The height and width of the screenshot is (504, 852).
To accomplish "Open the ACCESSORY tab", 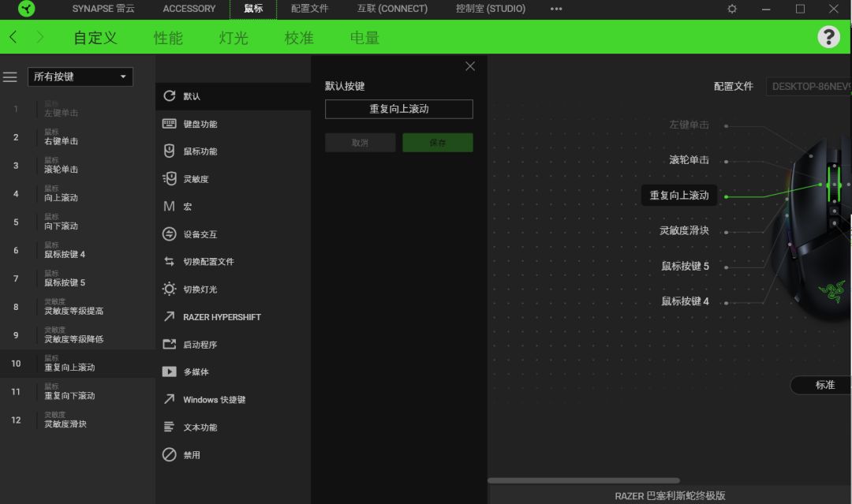I will click(x=189, y=9).
